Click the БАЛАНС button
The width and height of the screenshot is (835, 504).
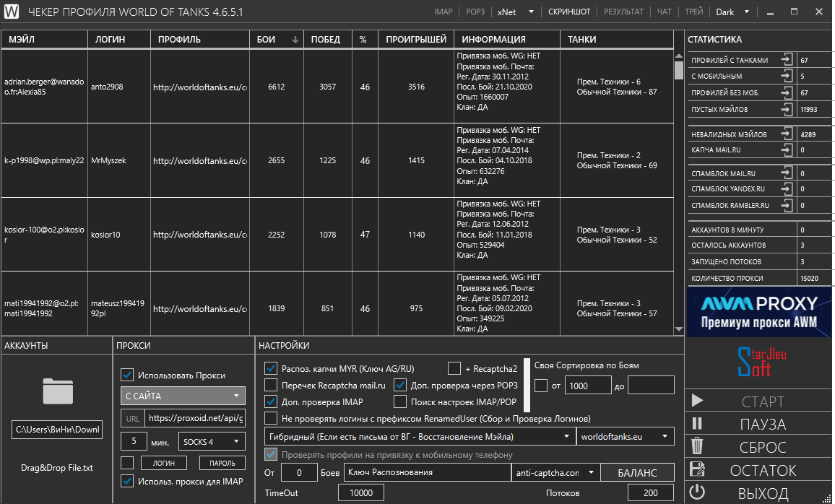coord(638,472)
